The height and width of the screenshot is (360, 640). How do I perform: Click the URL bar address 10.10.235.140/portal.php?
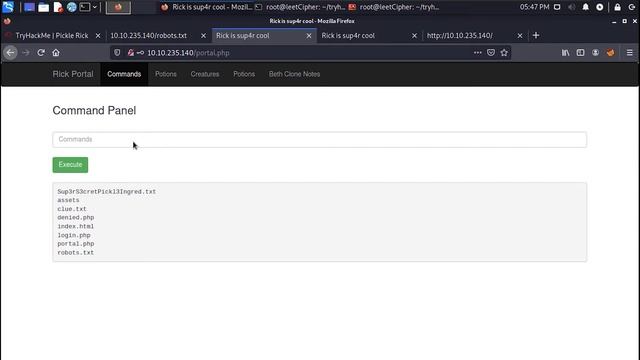pos(188,53)
